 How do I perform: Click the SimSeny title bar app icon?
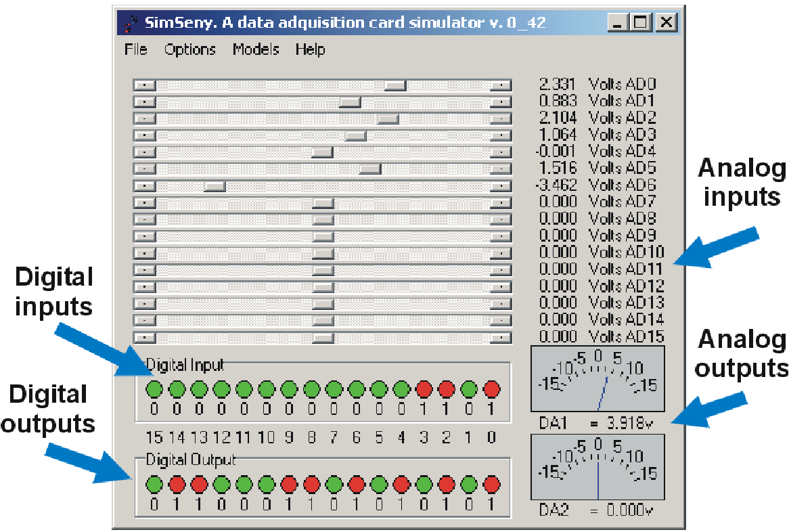point(130,24)
